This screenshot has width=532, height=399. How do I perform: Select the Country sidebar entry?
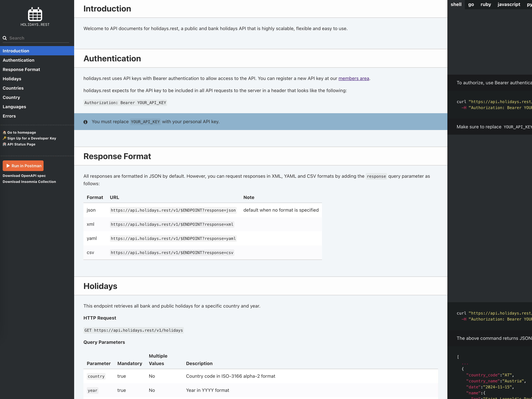(x=37, y=97)
